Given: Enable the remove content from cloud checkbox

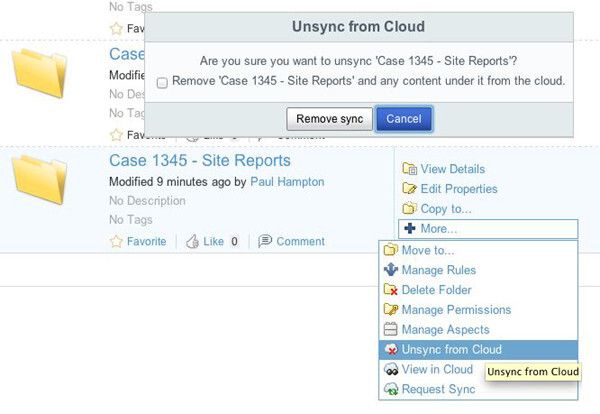Looking at the screenshot, I should click(x=162, y=83).
